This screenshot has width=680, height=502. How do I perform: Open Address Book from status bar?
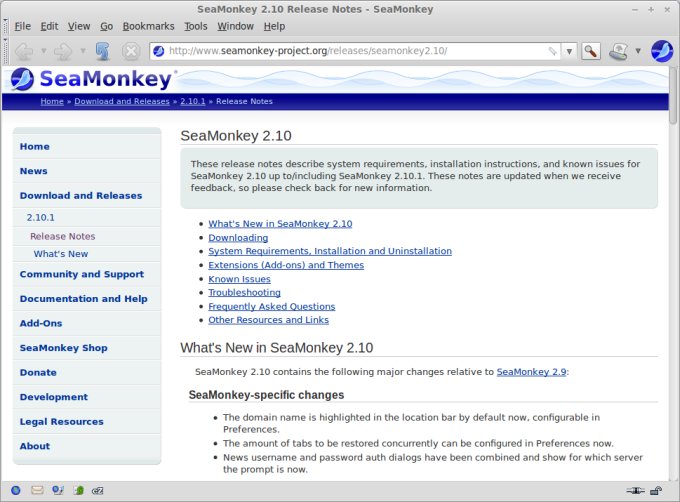77,491
